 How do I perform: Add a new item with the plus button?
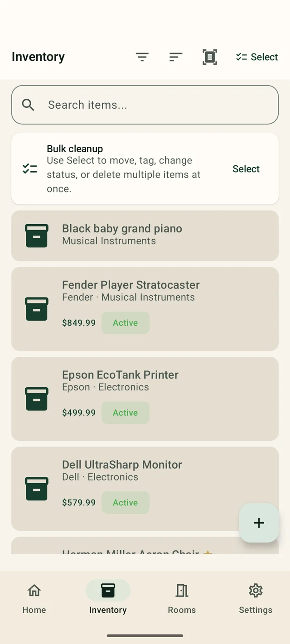259,523
